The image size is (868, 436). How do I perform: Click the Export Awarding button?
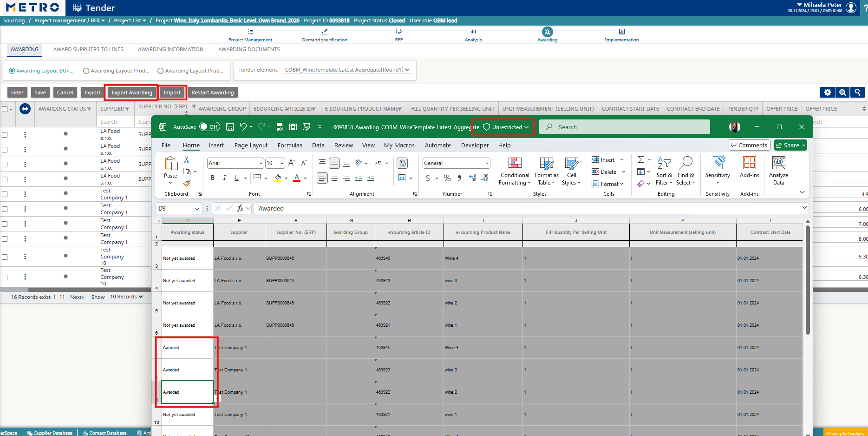coord(131,92)
